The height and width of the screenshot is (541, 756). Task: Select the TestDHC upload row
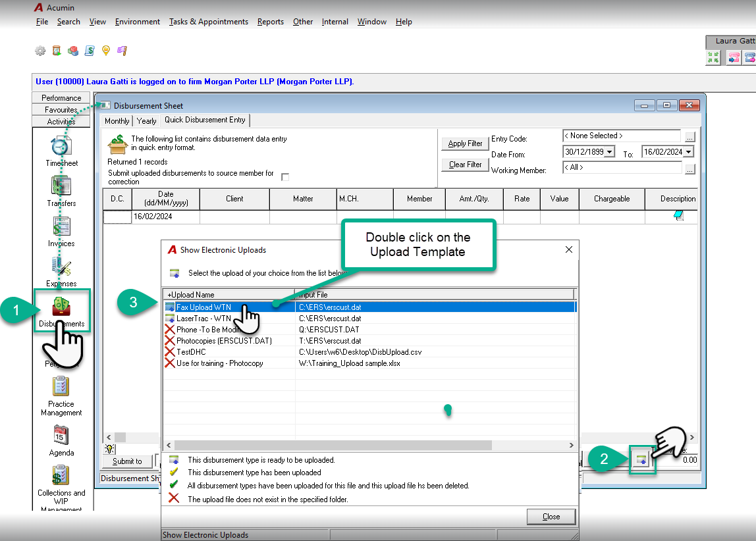pyautogui.click(x=370, y=352)
